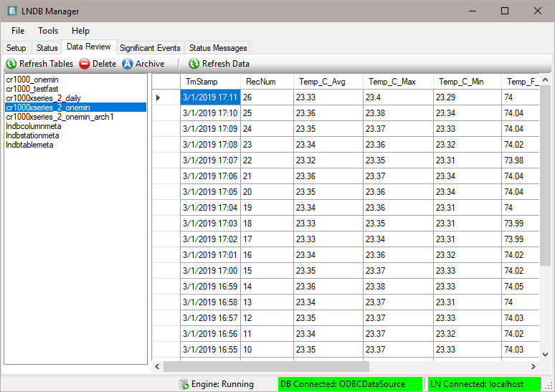
Task: Click the Delete button label
Action: coord(105,64)
